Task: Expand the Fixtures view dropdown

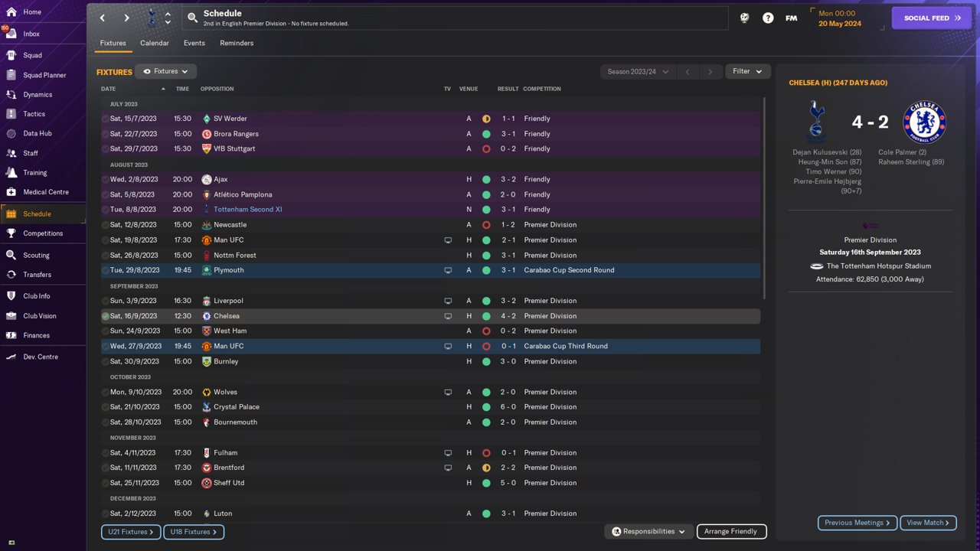Action: 166,71
